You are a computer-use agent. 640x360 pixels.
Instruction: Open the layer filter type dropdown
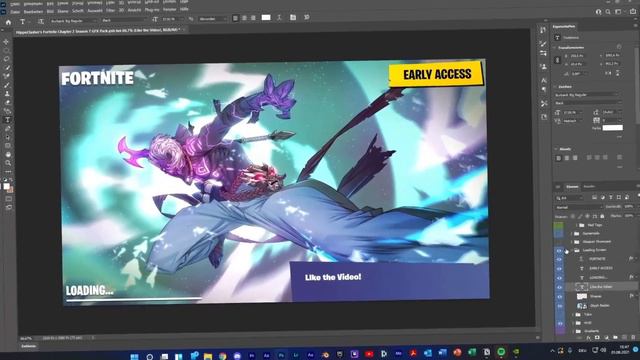click(x=569, y=198)
